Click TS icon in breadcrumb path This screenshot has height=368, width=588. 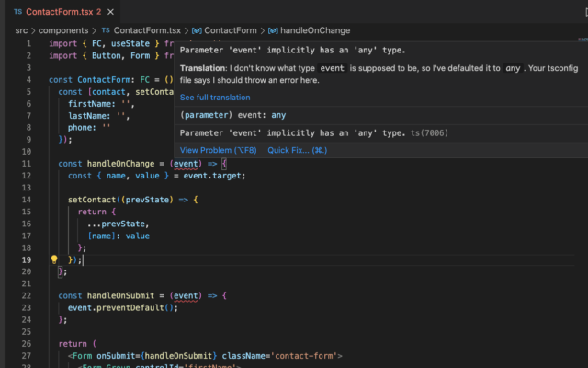[x=106, y=30]
